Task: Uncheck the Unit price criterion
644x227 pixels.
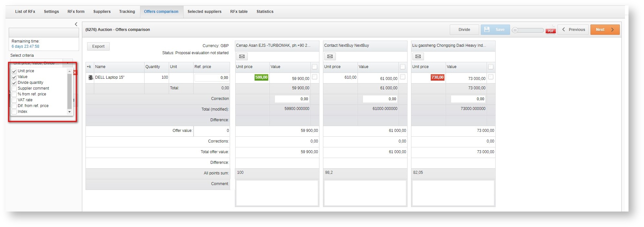Action: [14, 71]
